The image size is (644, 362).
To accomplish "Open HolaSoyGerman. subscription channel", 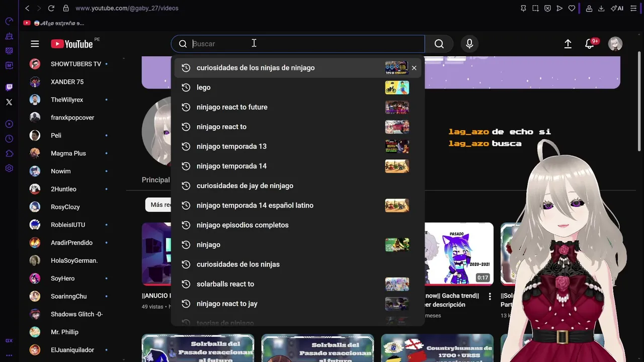I will [x=69, y=260].
